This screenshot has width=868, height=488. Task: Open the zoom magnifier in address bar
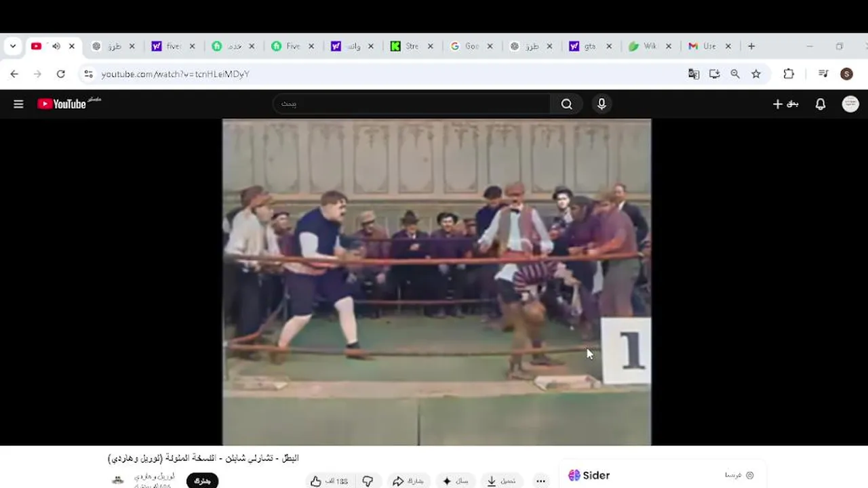[x=735, y=74]
